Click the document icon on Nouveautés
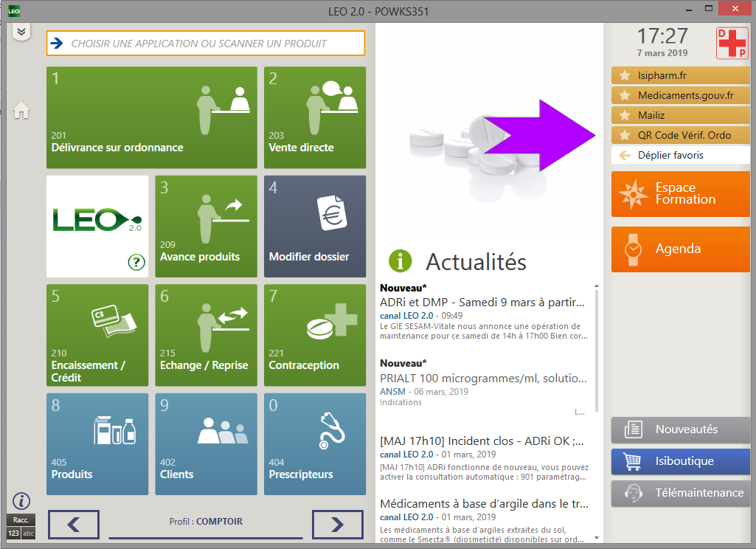 tap(633, 429)
